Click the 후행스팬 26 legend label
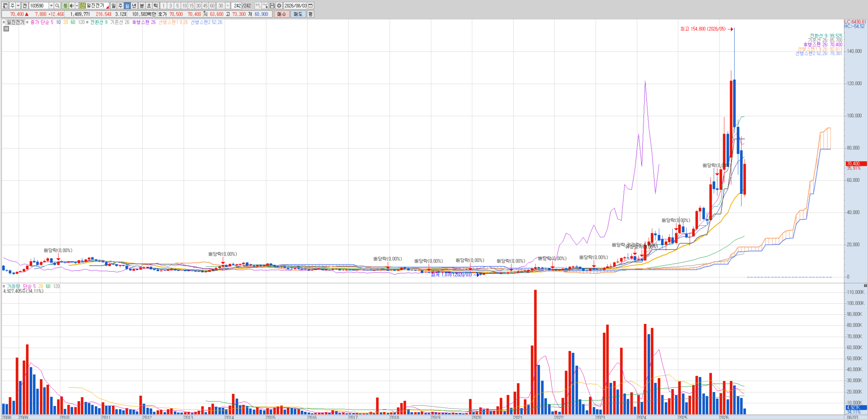Viewport: 868px width, 419px height. point(144,22)
